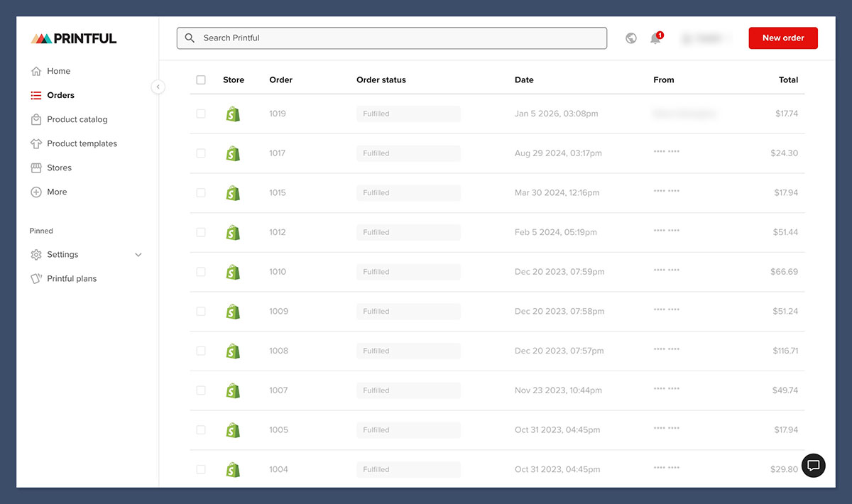Screen dimensions: 852x504
Task: Open the blurred account name dropdown
Action: pyautogui.click(x=706, y=38)
